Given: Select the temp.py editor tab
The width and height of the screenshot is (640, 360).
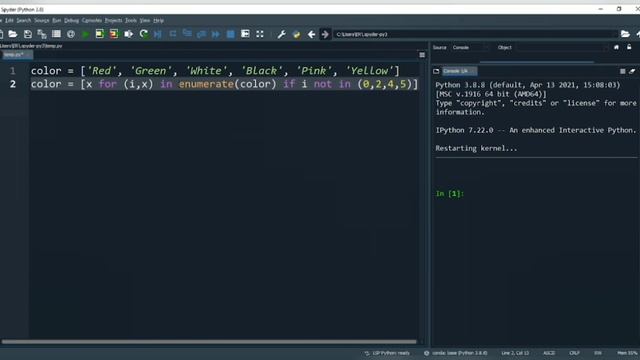Looking at the screenshot, I should (x=16, y=55).
